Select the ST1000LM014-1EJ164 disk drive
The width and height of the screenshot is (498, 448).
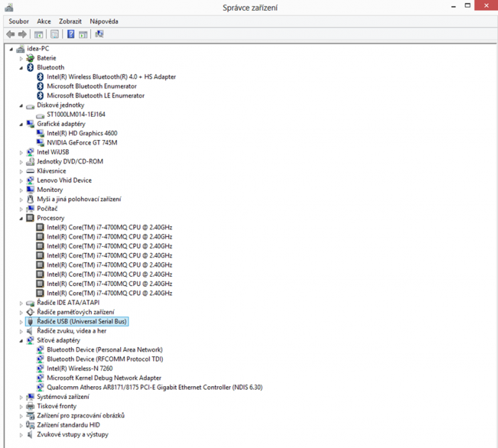pos(75,114)
